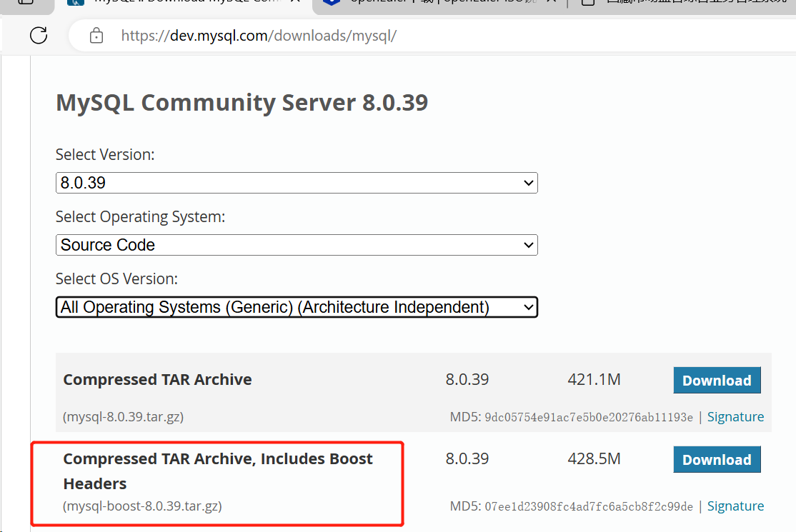Click the 428.5M file size
The image size is (796, 532).
click(x=594, y=458)
